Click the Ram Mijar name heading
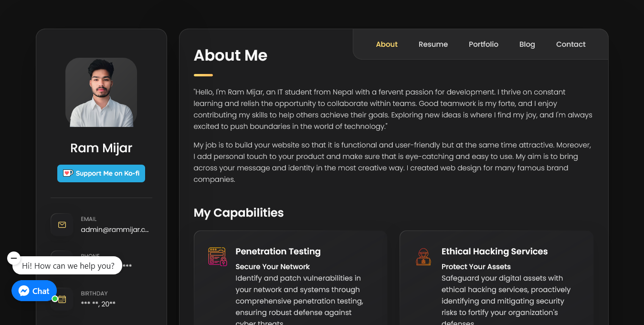 pyautogui.click(x=101, y=148)
